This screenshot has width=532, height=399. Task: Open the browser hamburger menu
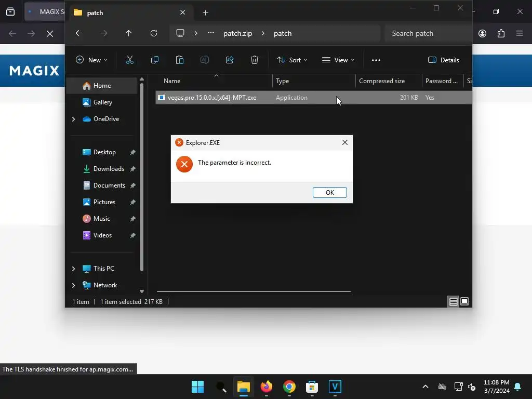520,33
